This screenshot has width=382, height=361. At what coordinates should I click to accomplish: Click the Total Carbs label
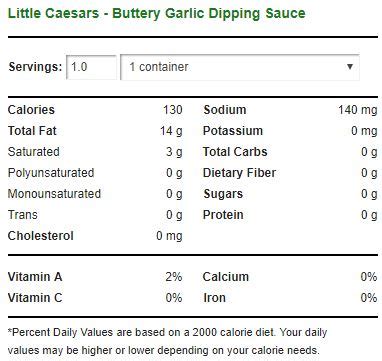point(235,152)
